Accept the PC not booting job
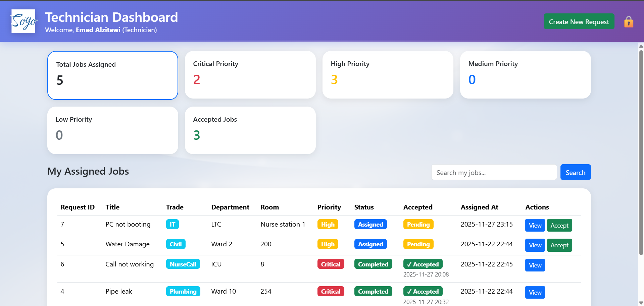 click(559, 225)
